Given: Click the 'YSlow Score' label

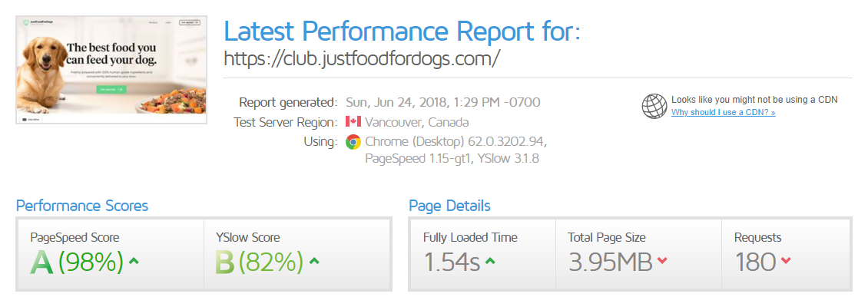Looking at the screenshot, I should (x=248, y=238).
